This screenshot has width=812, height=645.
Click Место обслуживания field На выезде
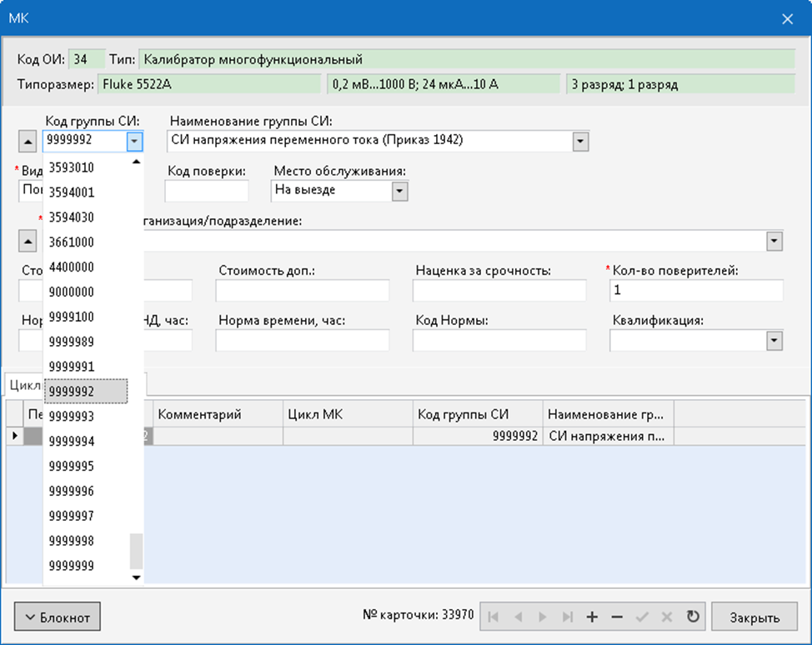332,192
